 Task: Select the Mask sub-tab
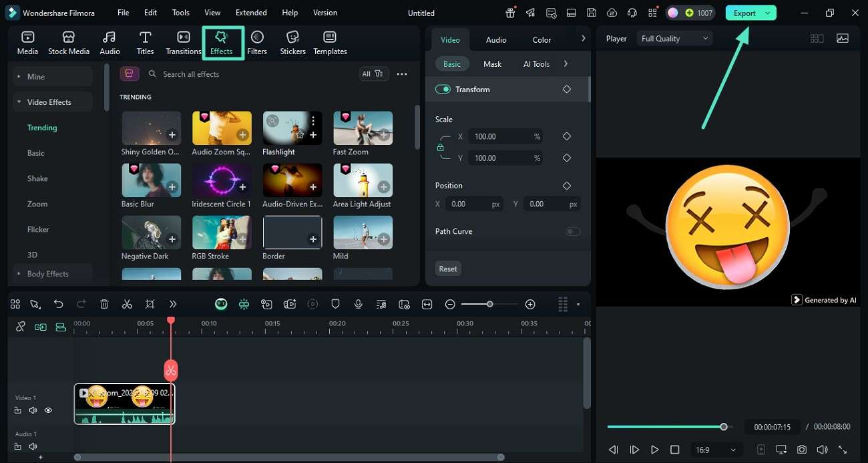[x=492, y=64]
